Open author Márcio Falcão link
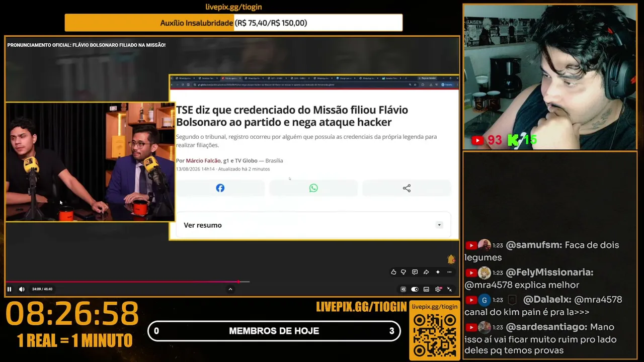Screen dimensions: 644x362 pos(203,160)
